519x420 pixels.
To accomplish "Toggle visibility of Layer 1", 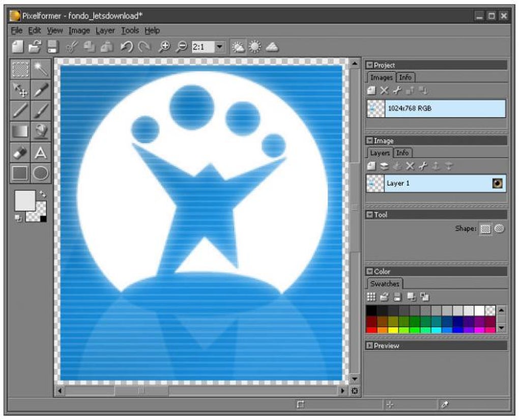I will coord(497,183).
